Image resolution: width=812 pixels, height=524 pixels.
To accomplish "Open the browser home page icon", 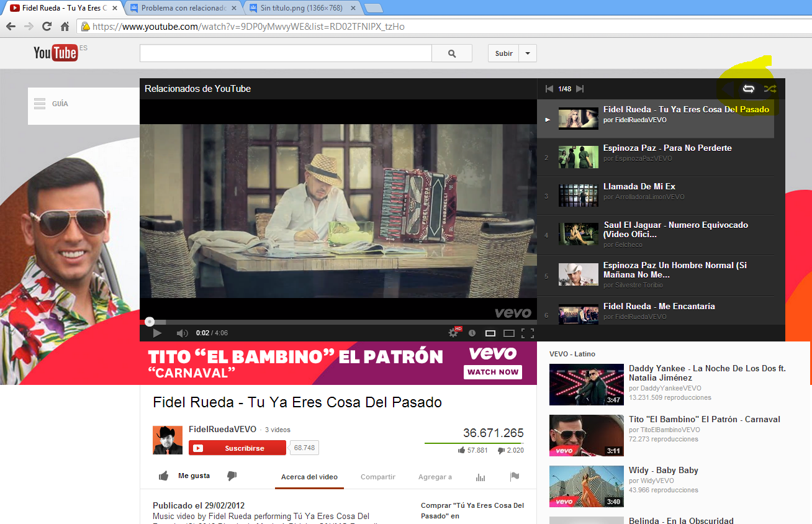I will (x=65, y=27).
